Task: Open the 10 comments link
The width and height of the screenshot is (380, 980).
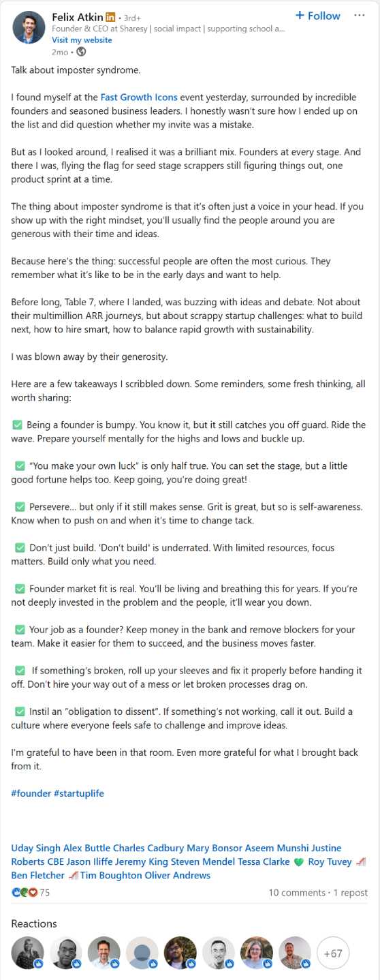Action: tap(297, 893)
